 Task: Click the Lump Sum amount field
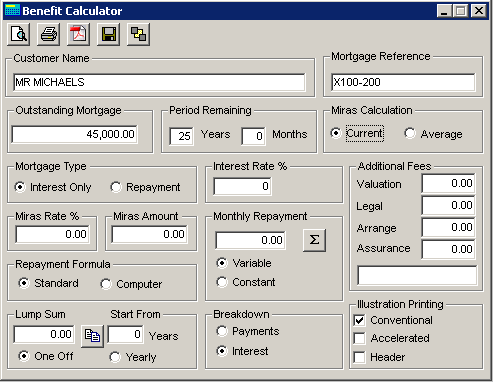44,334
